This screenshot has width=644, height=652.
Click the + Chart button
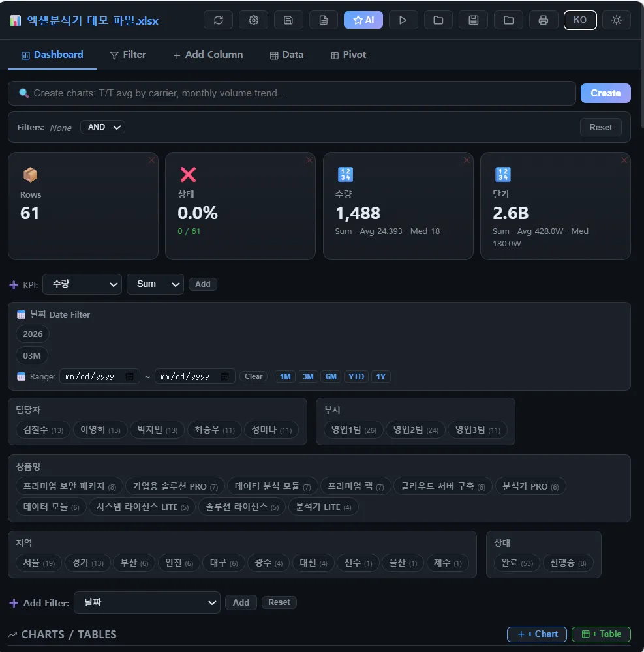[x=536, y=634]
